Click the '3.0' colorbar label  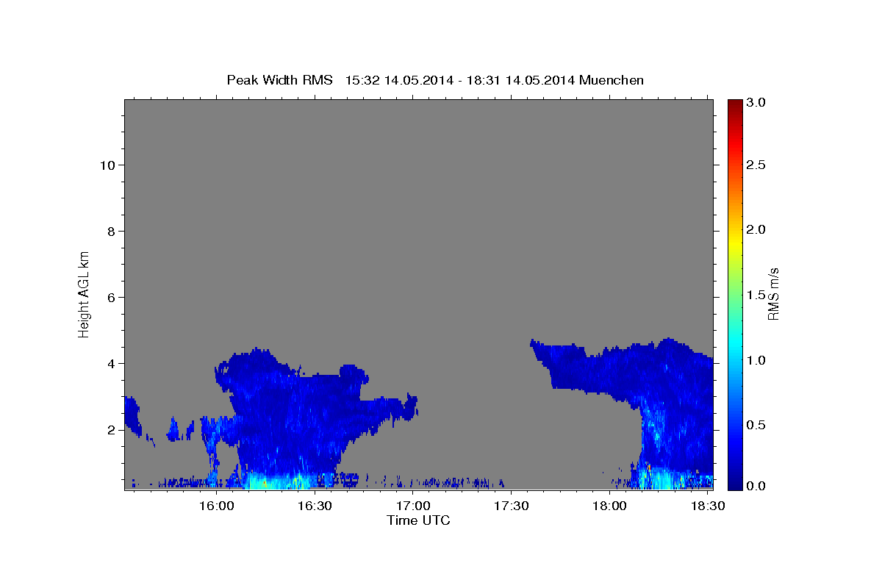755,103
